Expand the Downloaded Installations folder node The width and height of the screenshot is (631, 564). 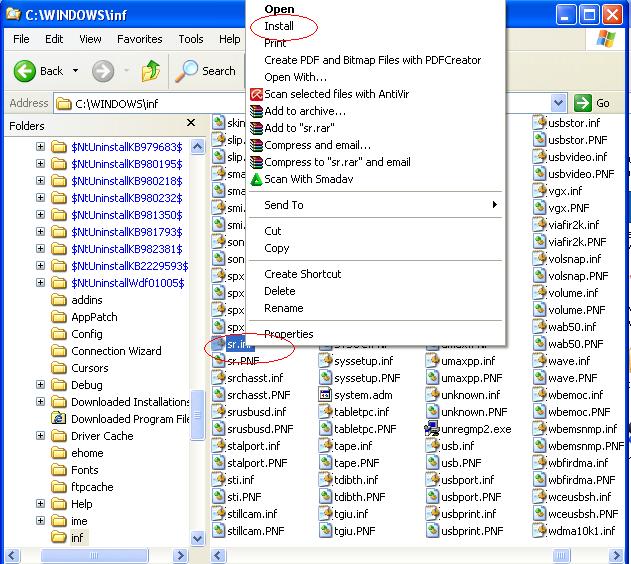click(40, 401)
